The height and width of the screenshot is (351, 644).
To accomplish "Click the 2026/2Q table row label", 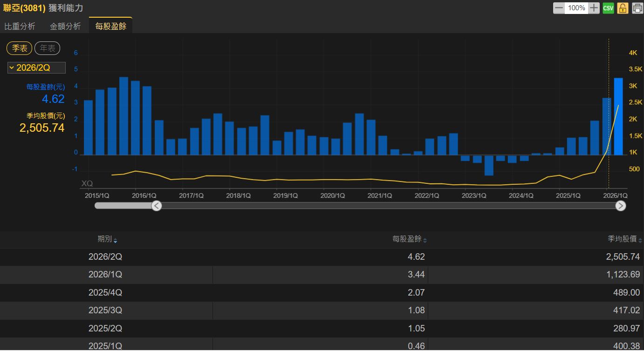I will coord(105,256).
